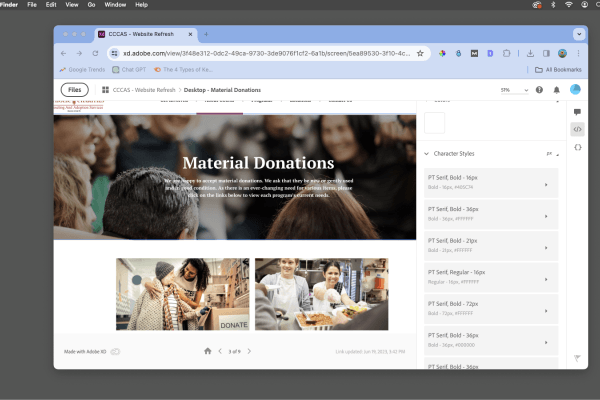Image resolution: width=600 pixels, height=400 pixels.
Task: Open Chrome profile avatar in toolbar
Action: tap(562, 53)
